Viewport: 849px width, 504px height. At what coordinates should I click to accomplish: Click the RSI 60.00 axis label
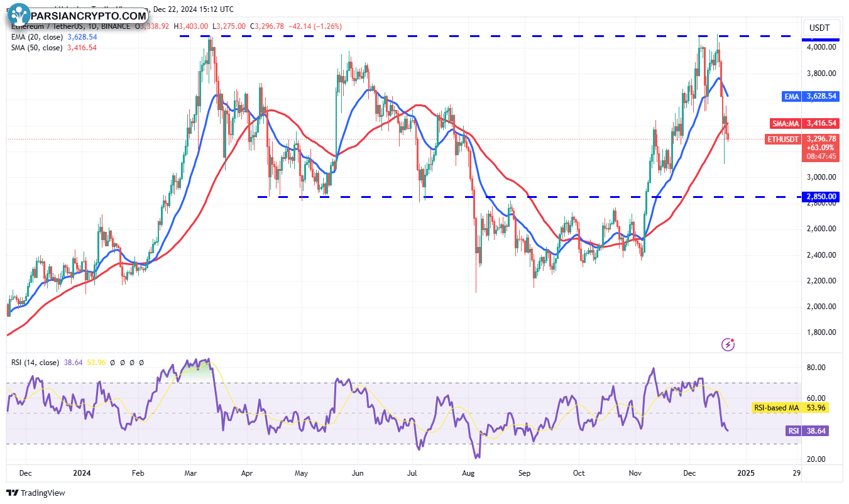click(816, 398)
